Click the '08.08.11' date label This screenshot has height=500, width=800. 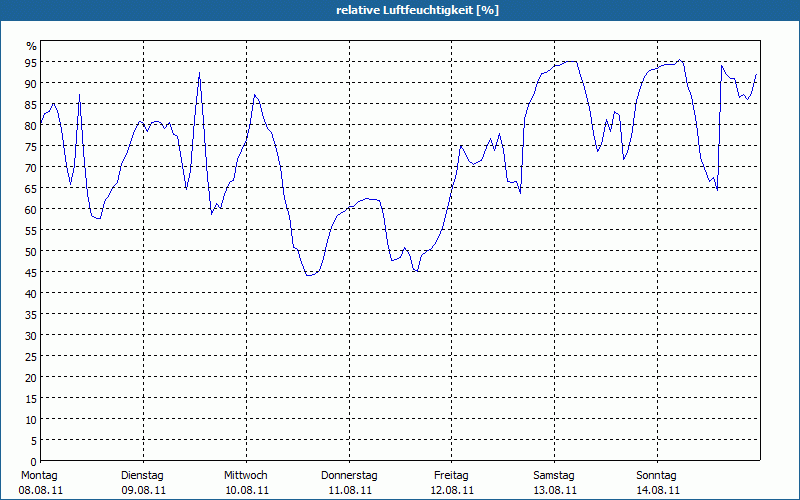41,491
